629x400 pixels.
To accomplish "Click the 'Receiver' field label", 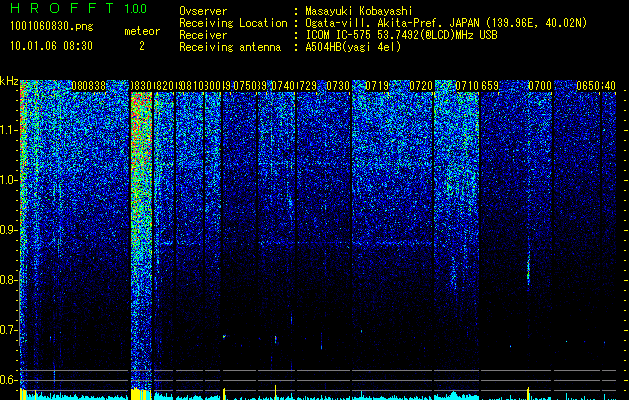I will (203, 35).
